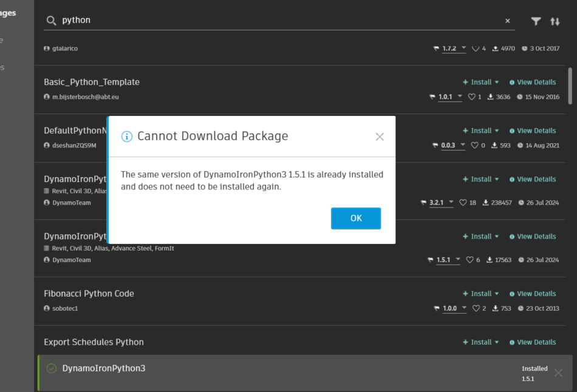The height and width of the screenshot is (392, 577).
Task: Click the clock icon beside 23 Oct 2013
Action: (521, 308)
